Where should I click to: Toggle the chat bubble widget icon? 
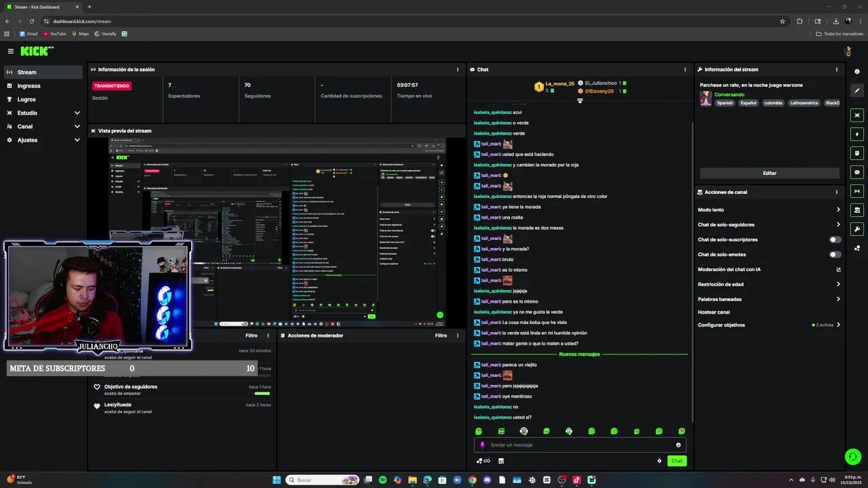point(857,172)
